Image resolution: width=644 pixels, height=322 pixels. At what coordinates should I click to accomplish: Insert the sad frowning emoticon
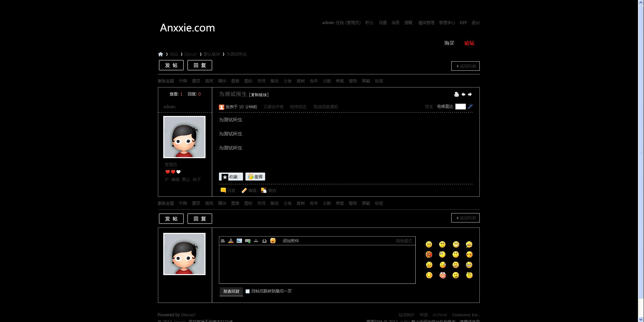tap(443, 244)
